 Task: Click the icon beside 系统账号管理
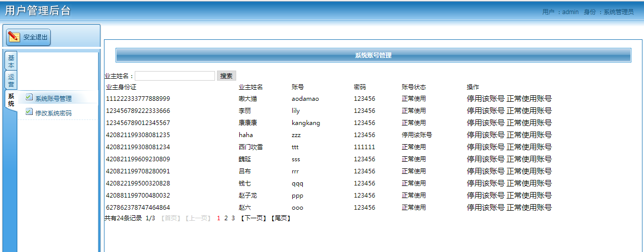coord(29,97)
